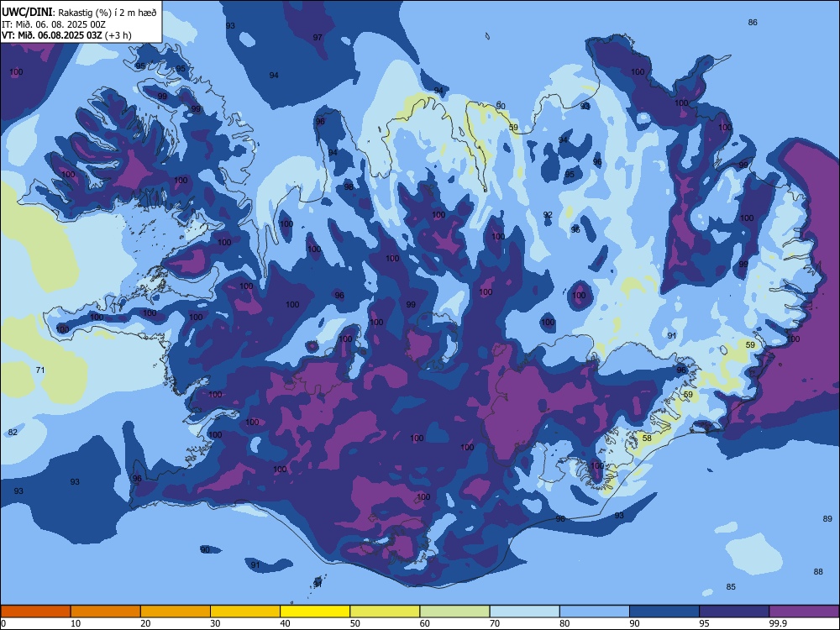The width and height of the screenshot is (840, 630).
Task: Select the '71' humidity value offshore
Action: coord(40,370)
